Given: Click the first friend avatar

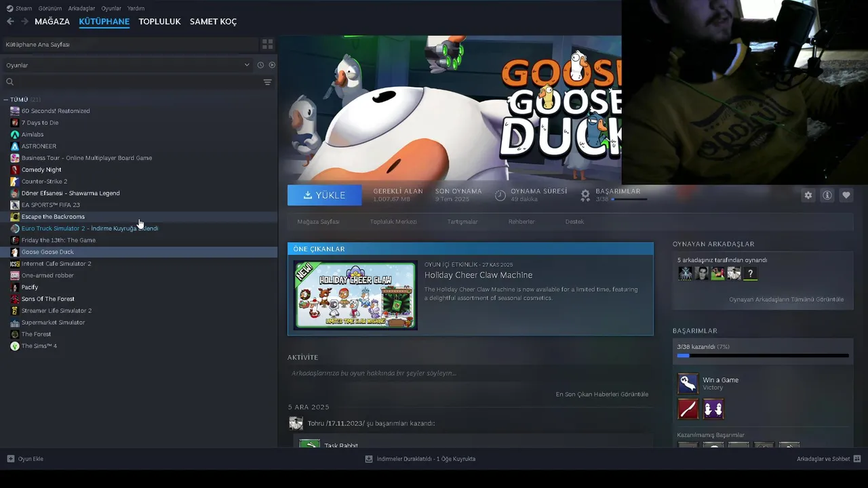Looking at the screenshot, I should (x=685, y=274).
